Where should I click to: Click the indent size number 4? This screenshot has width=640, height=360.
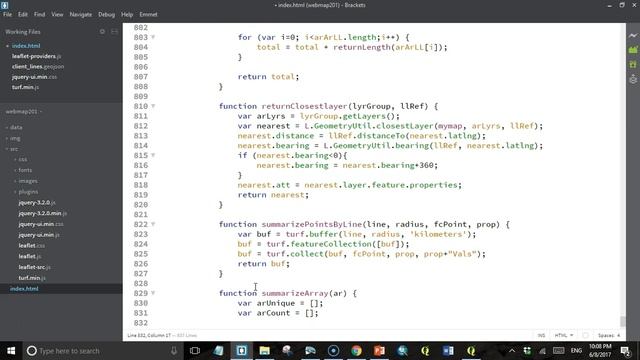tap(619, 335)
